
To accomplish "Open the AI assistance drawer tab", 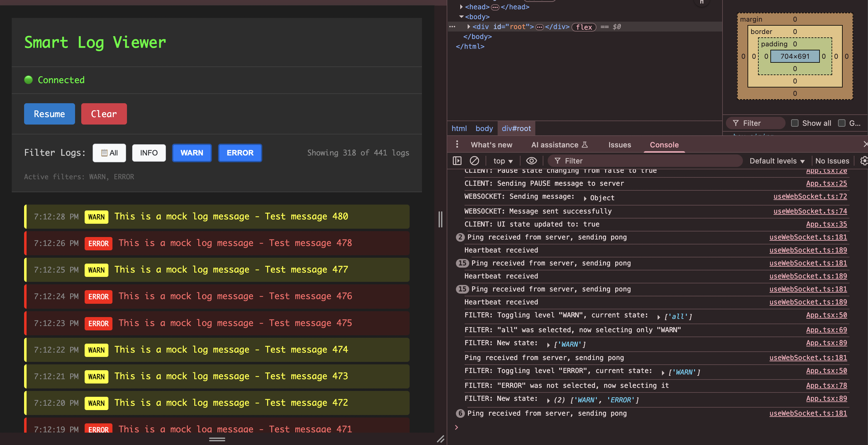I will coord(559,145).
